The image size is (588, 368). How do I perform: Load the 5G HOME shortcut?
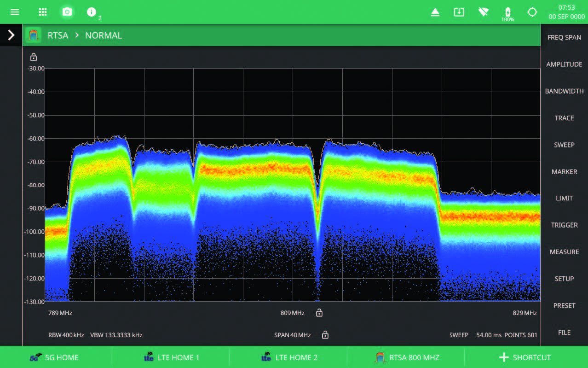pyautogui.click(x=55, y=357)
